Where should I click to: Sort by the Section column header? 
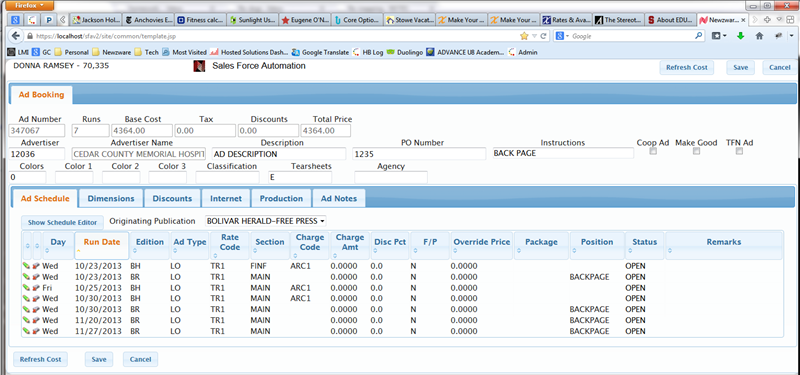270,246
